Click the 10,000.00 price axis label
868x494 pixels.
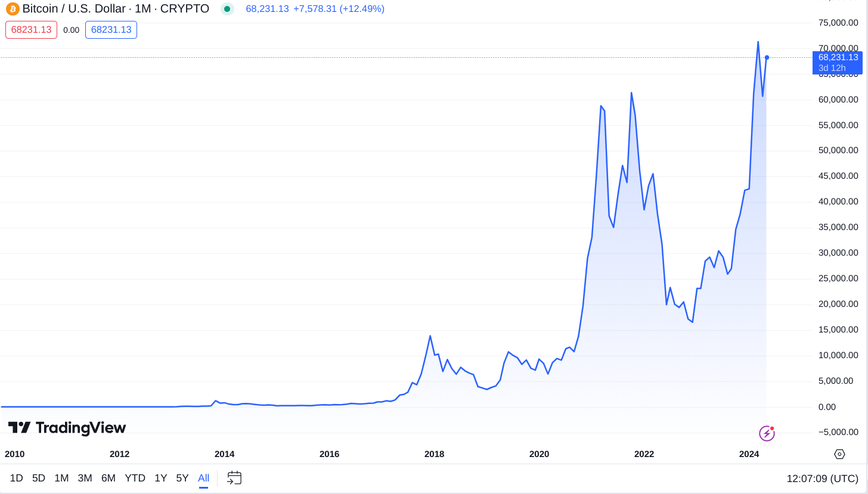pos(838,356)
